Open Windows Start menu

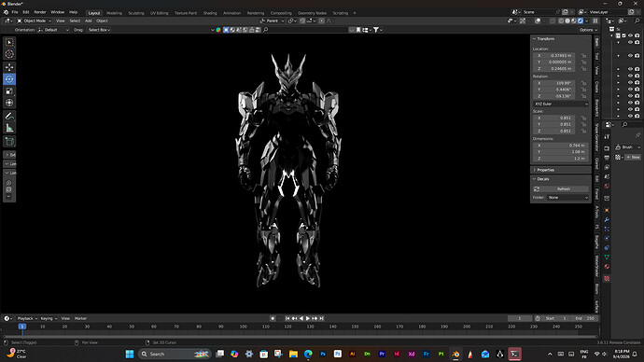coord(130,354)
